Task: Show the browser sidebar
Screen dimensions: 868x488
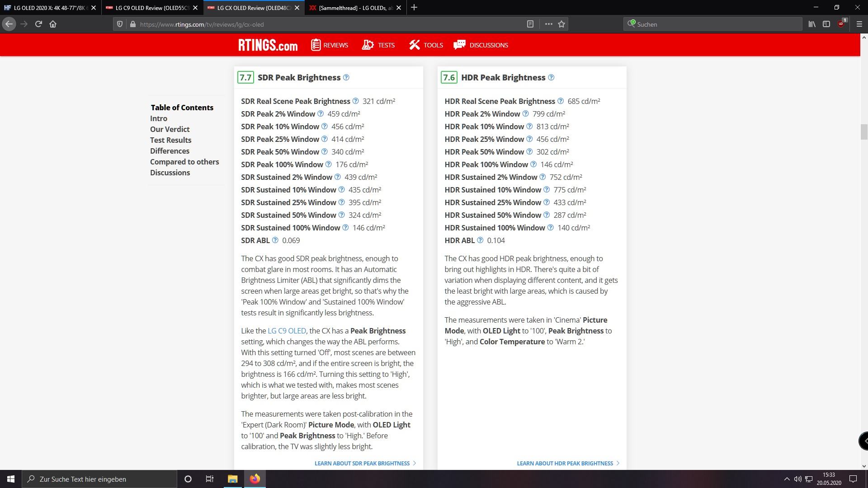Action: [x=826, y=24]
